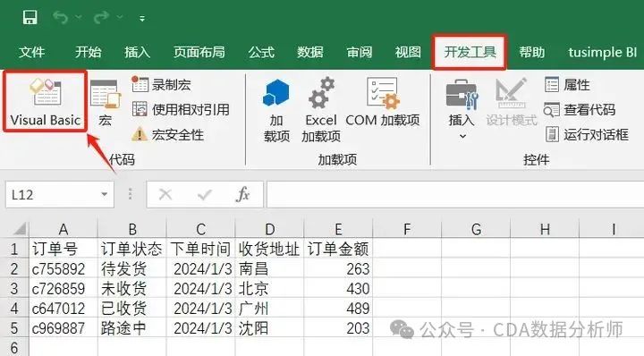
Task: Click 运行对话框 button
Action: 587,134
